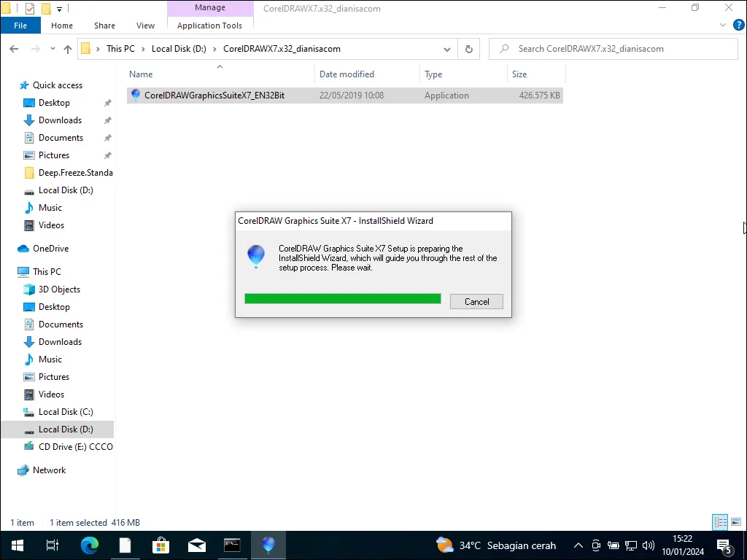
Task: Expand the address bar history dropdown
Action: click(x=447, y=49)
